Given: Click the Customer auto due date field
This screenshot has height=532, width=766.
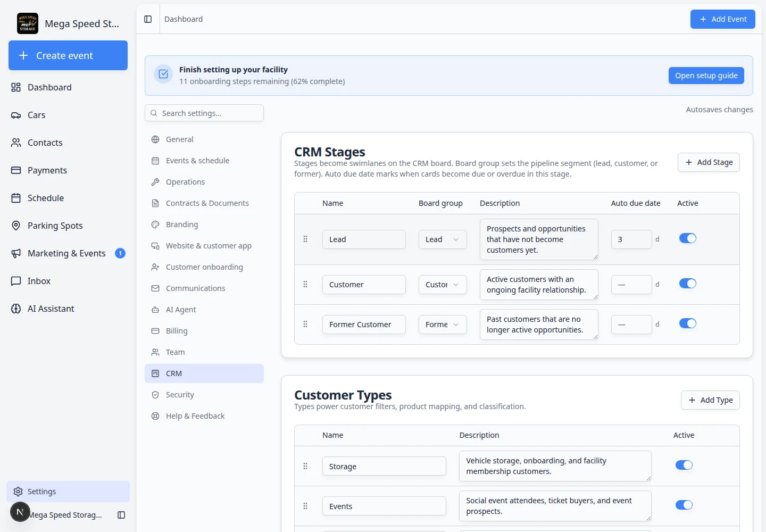Looking at the screenshot, I should pyautogui.click(x=631, y=285).
